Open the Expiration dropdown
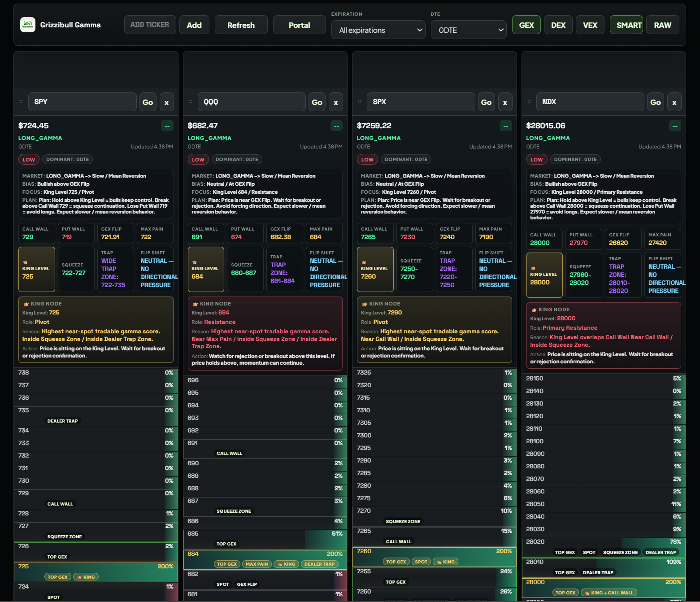The image size is (700, 602). pos(378,30)
